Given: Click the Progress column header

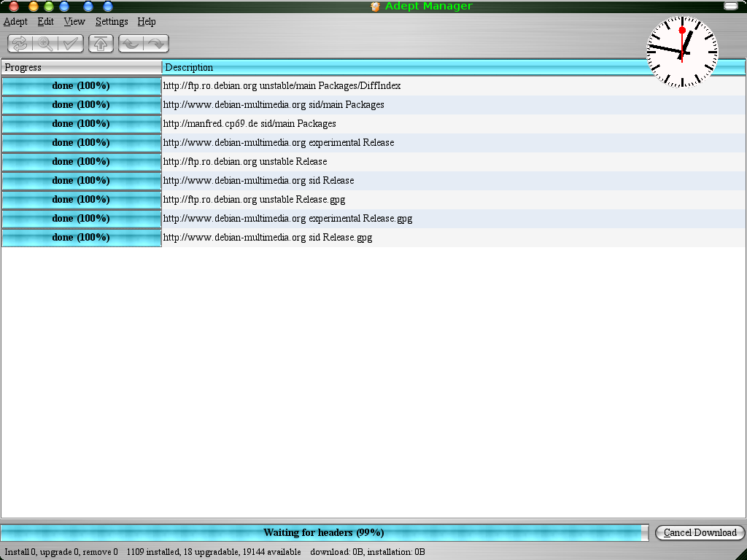Looking at the screenshot, I should pyautogui.click(x=82, y=67).
